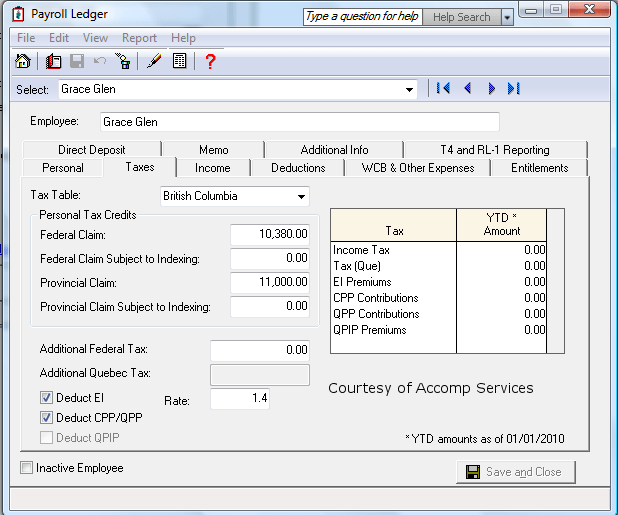Tick the Inactive Employee checkbox
This screenshot has width=618, height=515.
pyautogui.click(x=26, y=468)
